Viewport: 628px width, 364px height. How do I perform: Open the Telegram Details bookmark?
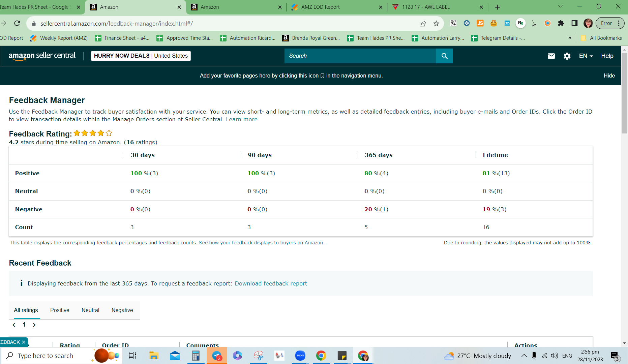tap(498, 38)
